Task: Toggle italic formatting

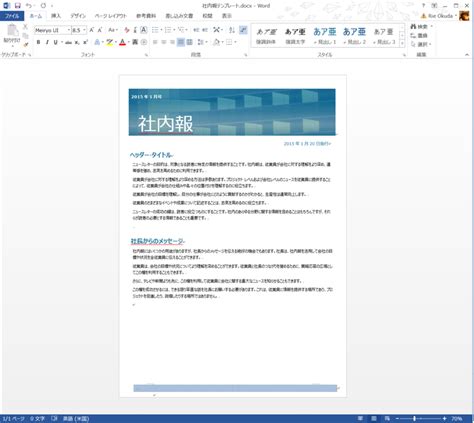Action: [47, 42]
